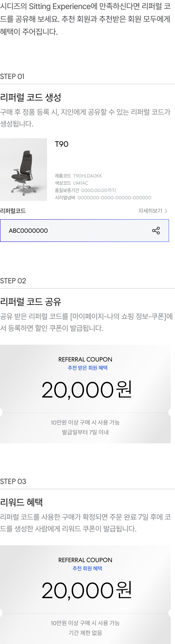Click the T90 chair product thumbnail
The width and height of the screenshot is (175, 644).
[23, 169]
